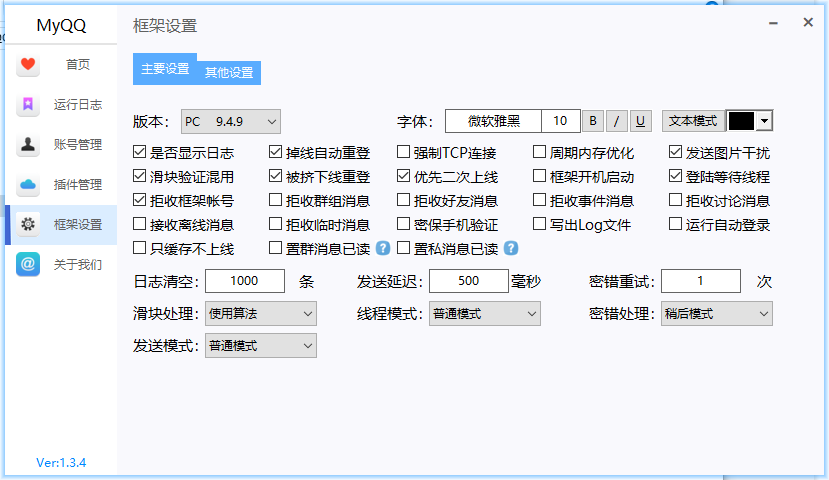Switch to the 其他设置 tab
Viewport: 829px width, 480px height.
click(x=229, y=72)
